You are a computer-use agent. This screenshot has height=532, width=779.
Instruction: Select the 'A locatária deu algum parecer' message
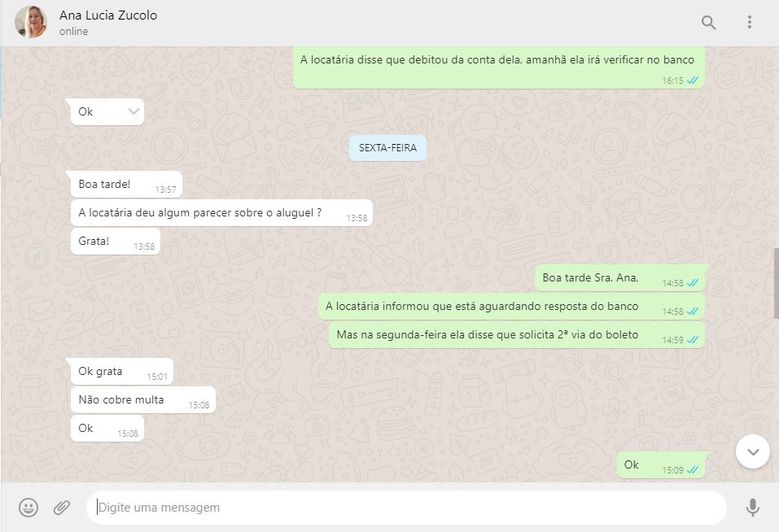point(221,213)
